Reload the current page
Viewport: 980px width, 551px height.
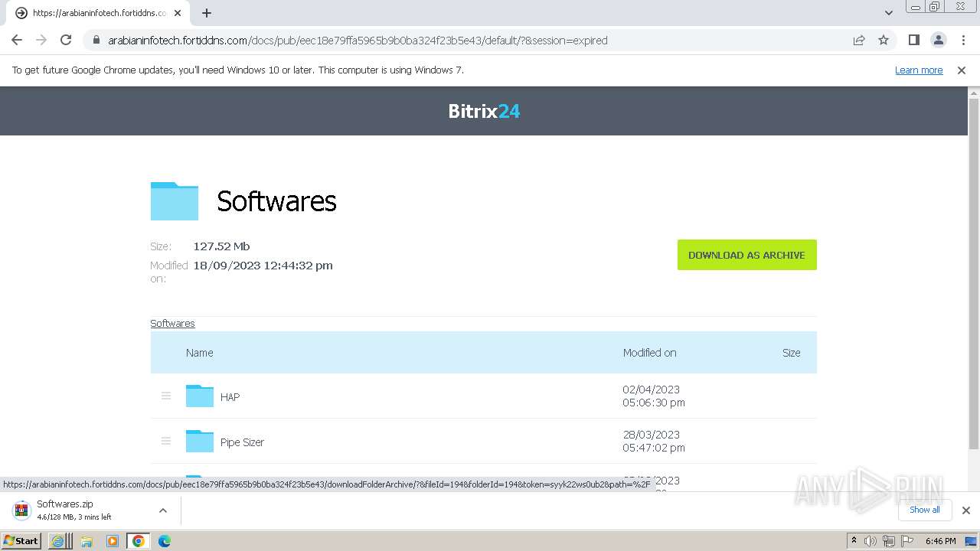coord(66,40)
